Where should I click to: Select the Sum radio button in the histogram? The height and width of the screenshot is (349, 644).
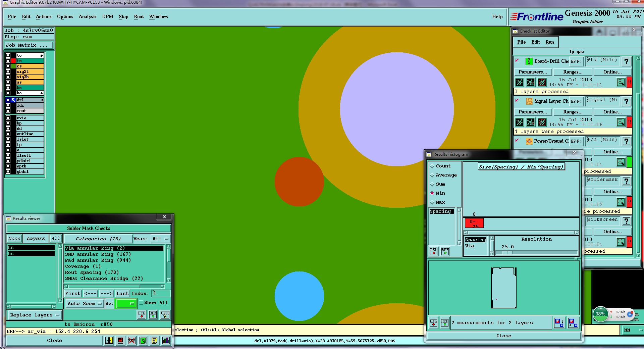click(432, 184)
